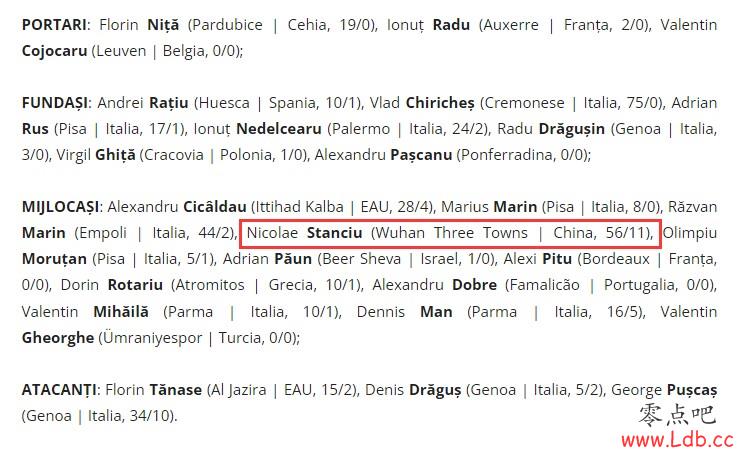
Task: Click the bold name Tănase
Action: click(176, 390)
